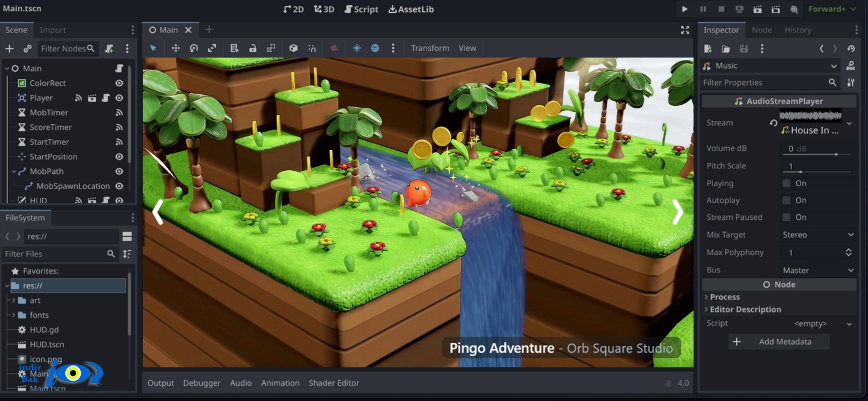Viewport: 868px width, 401px height.
Task: Toggle visibility eye of Player node
Action: 119,98
